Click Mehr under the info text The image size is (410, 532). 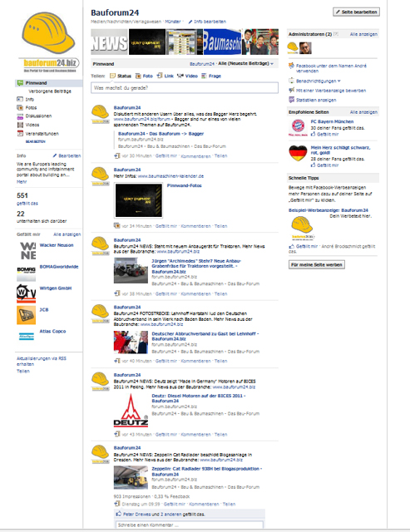22,182
